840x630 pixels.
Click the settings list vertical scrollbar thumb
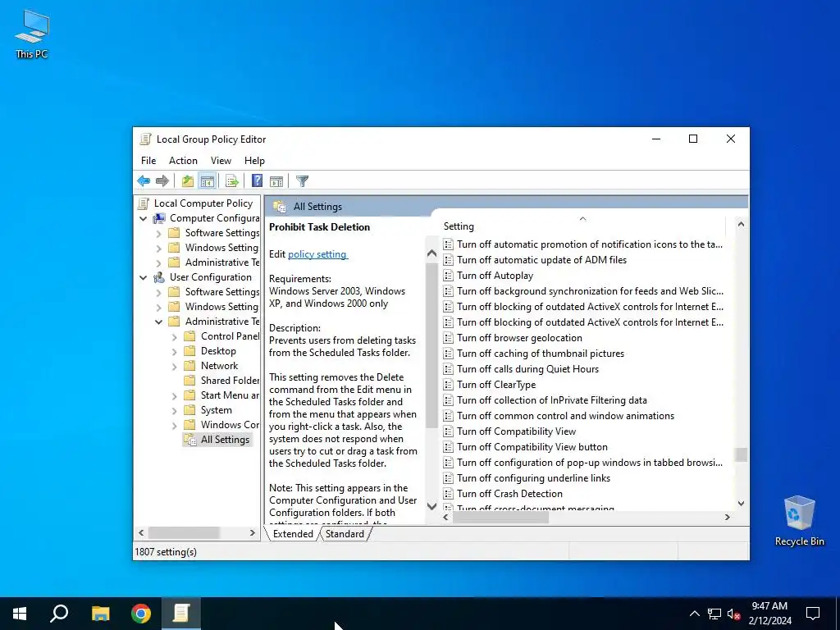(741, 454)
